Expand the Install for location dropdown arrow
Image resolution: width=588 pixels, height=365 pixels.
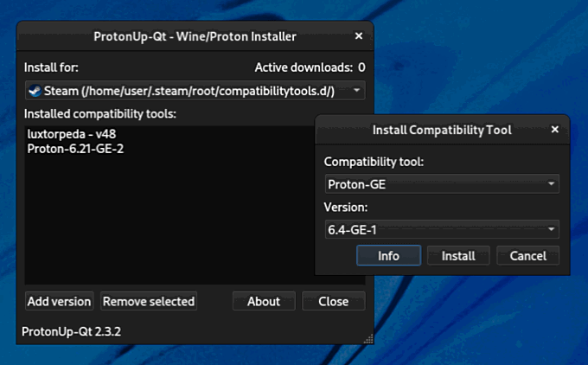357,91
